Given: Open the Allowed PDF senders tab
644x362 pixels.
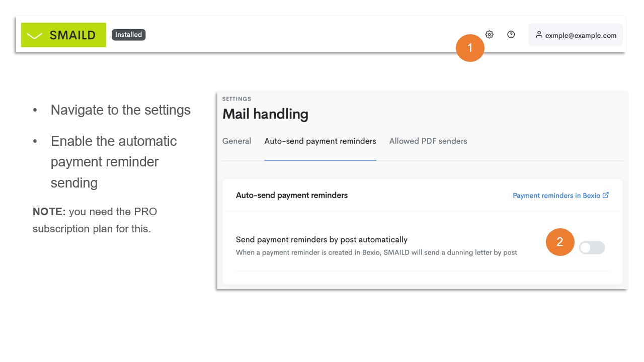Looking at the screenshot, I should [x=428, y=141].
